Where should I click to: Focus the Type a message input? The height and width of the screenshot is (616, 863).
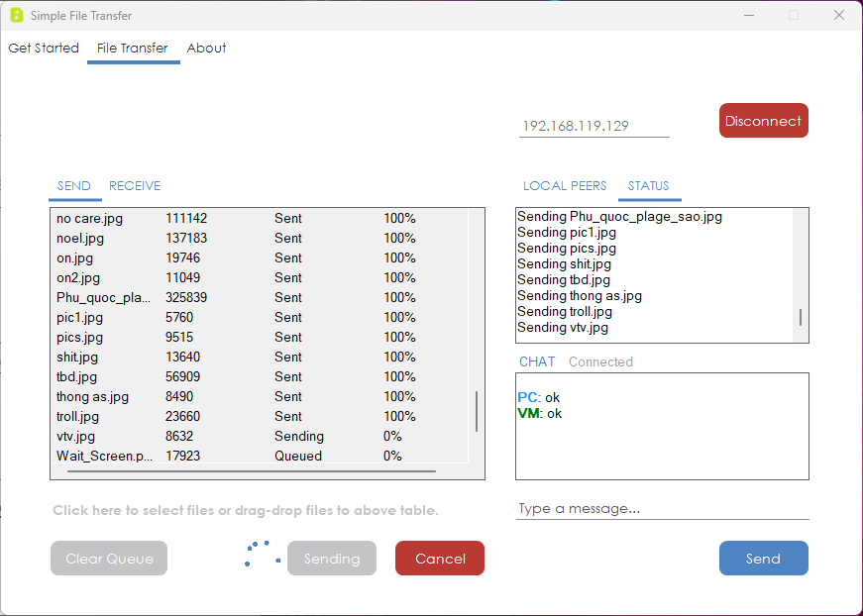(662, 509)
